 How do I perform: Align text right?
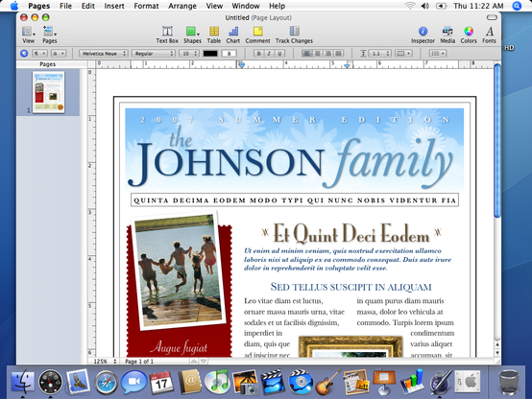(328, 53)
